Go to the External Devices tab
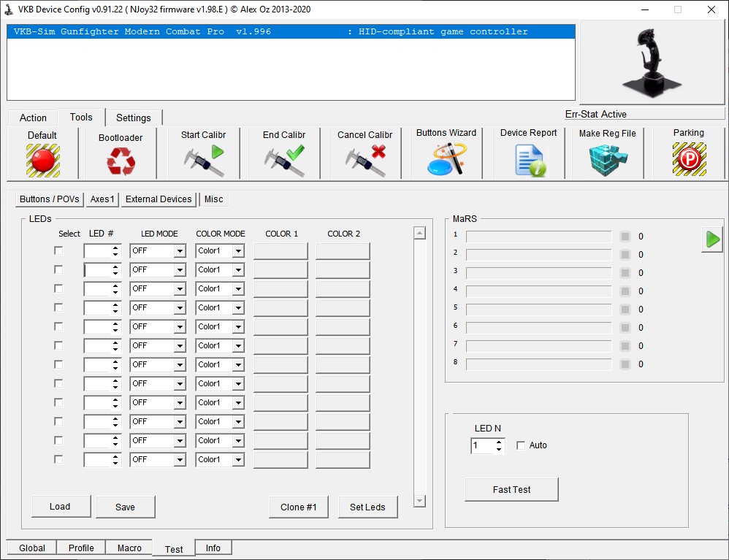This screenshot has height=560, width=729. tap(159, 199)
